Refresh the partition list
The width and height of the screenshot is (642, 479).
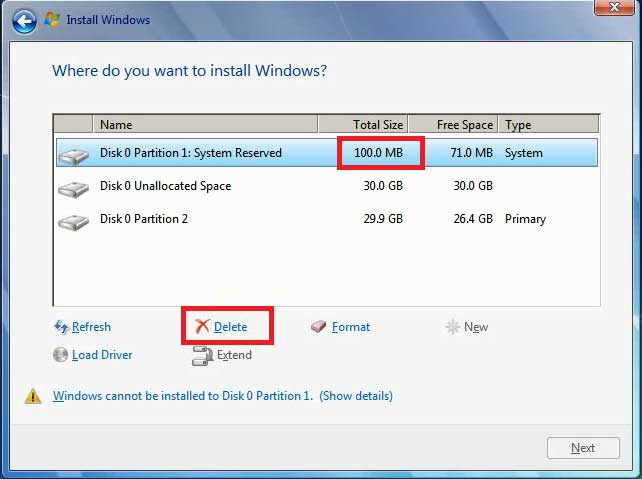point(91,327)
